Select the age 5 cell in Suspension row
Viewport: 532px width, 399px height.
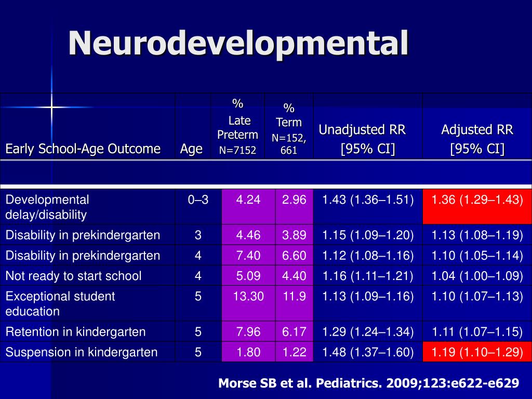tap(198, 352)
